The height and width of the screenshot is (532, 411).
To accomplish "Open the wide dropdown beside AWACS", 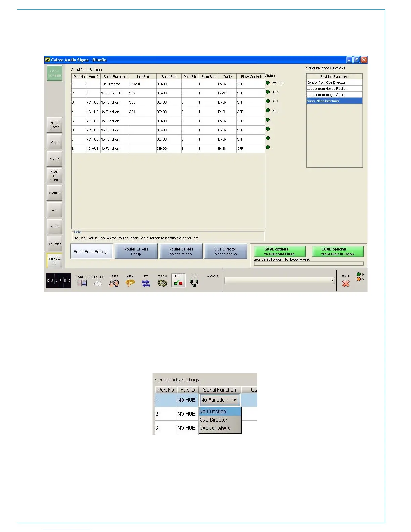I will click(280, 280).
